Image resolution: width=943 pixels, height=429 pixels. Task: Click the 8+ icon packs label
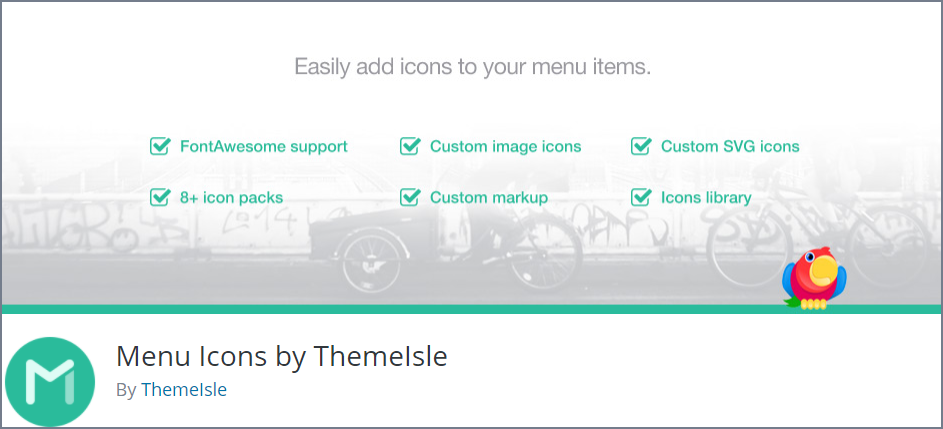tap(232, 198)
